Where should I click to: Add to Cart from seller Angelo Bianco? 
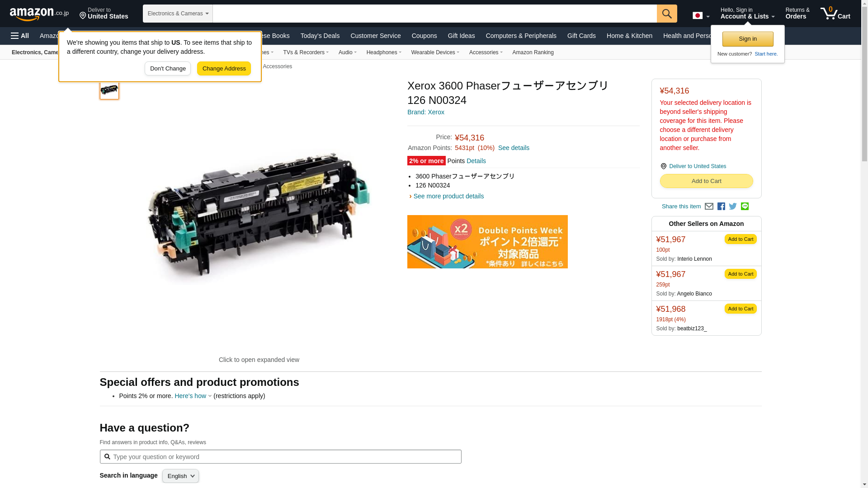coord(741,274)
